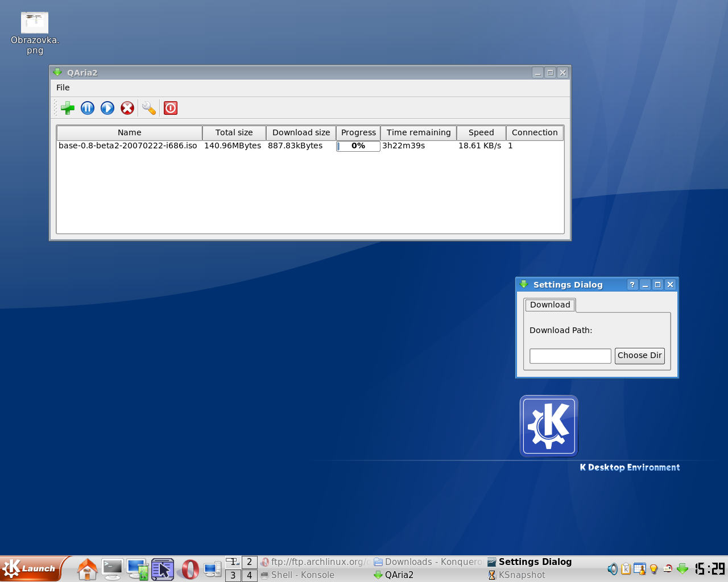This screenshot has height=582, width=728.
Task: Click the QAria2 green arrow tray icon
Action: click(682, 569)
